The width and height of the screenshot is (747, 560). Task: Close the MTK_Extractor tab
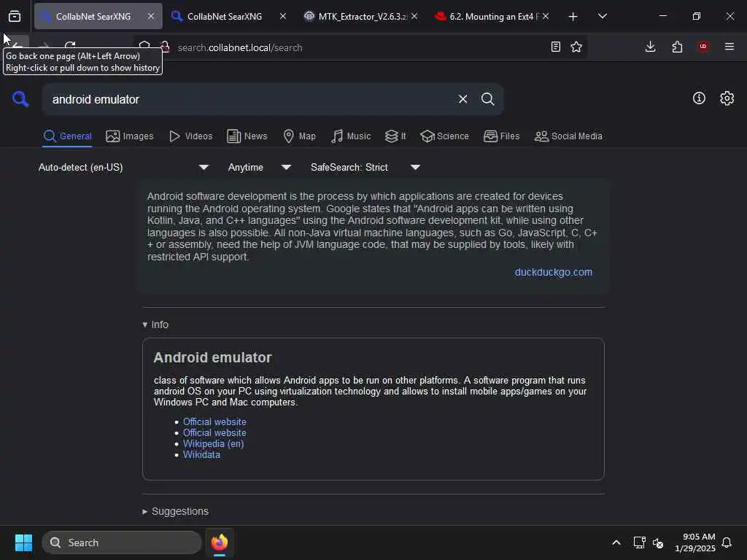414,16
